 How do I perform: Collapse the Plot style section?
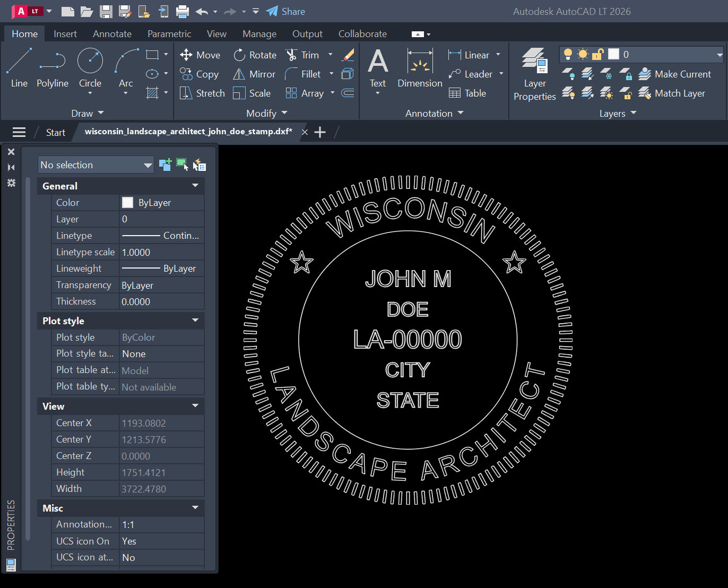tap(195, 320)
